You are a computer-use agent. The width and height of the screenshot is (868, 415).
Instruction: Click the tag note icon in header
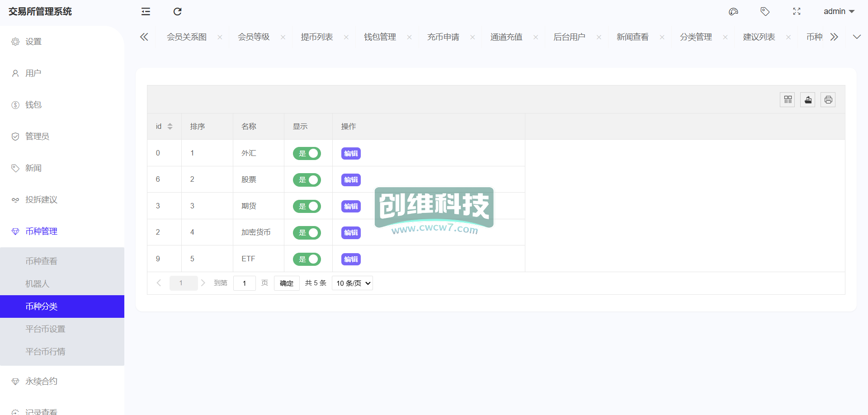click(x=765, y=12)
